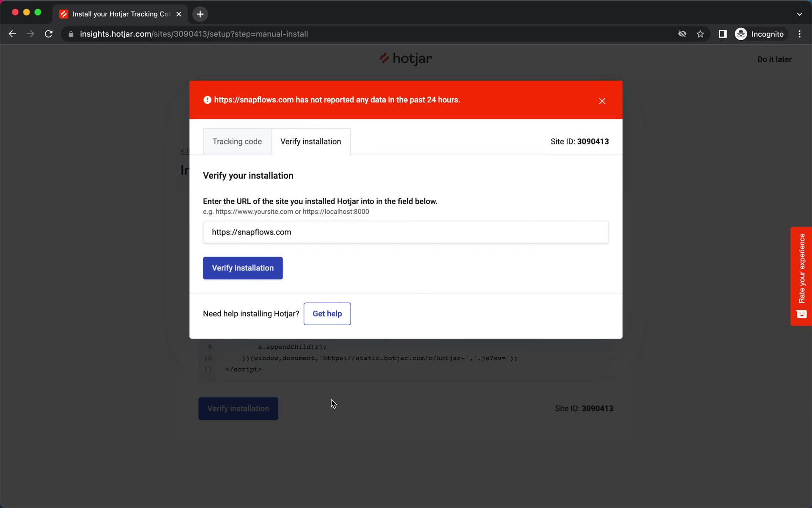
Task: Click the browser address bar URL
Action: click(x=194, y=33)
